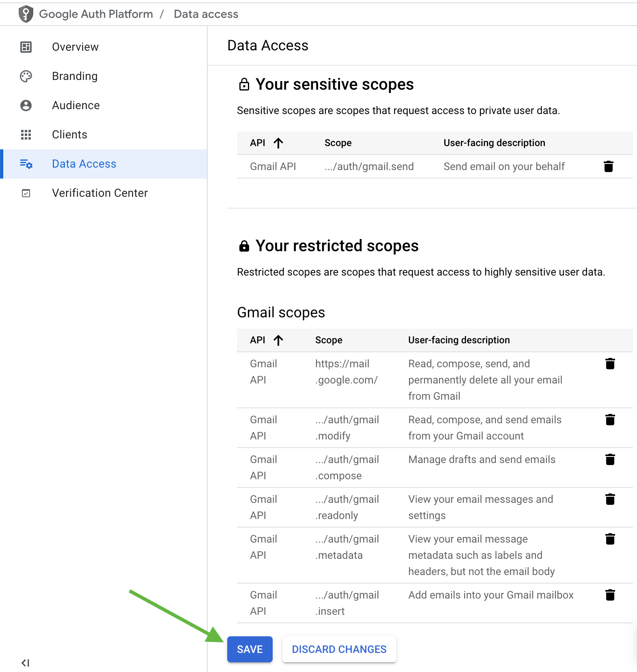Go to the Clients section

click(x=103, y=135)
